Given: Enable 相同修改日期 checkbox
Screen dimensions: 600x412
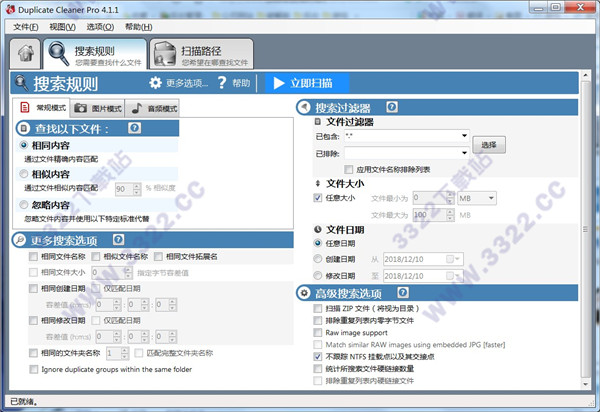Looking at the screenshot, I should tap(33, 320).
